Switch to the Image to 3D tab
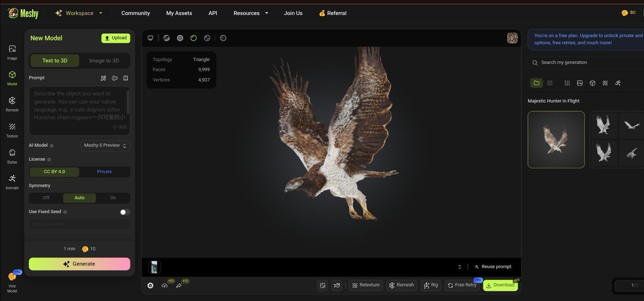The width and height of the screenshot is (644, 301). coord(104,61)
